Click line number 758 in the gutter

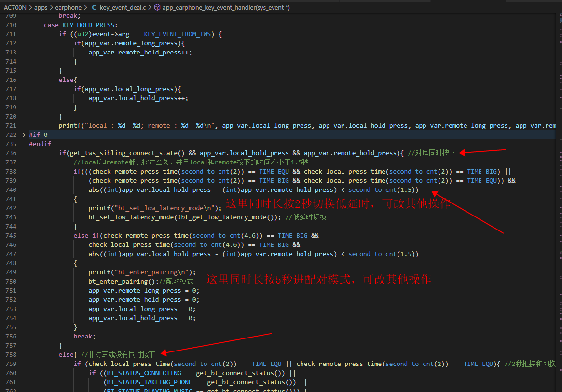[x=11, y=354]
